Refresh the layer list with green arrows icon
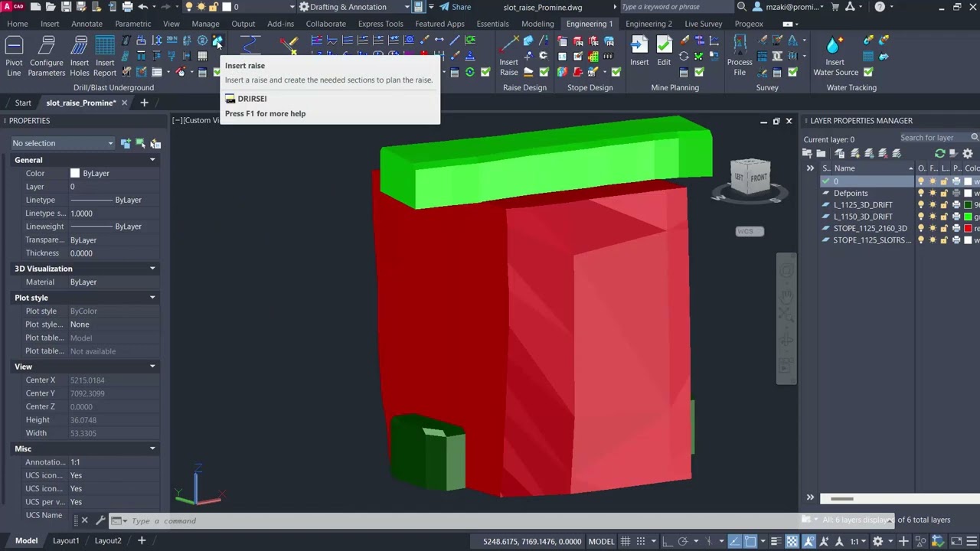The height and width of the screenshot is (551, 980). (x=939, y=153)
